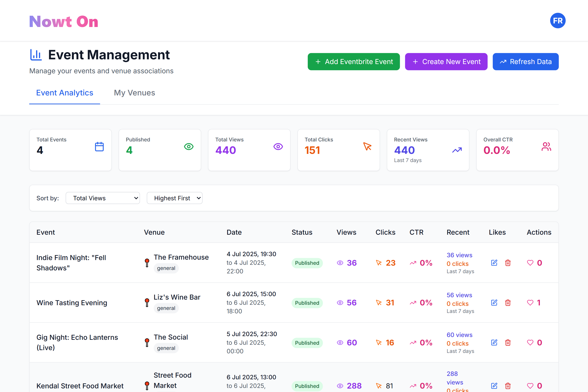Screen dimensions: 588x392
Task: Open the FR profile avatar
Action: pyautogui.click(x=557, y=20)
